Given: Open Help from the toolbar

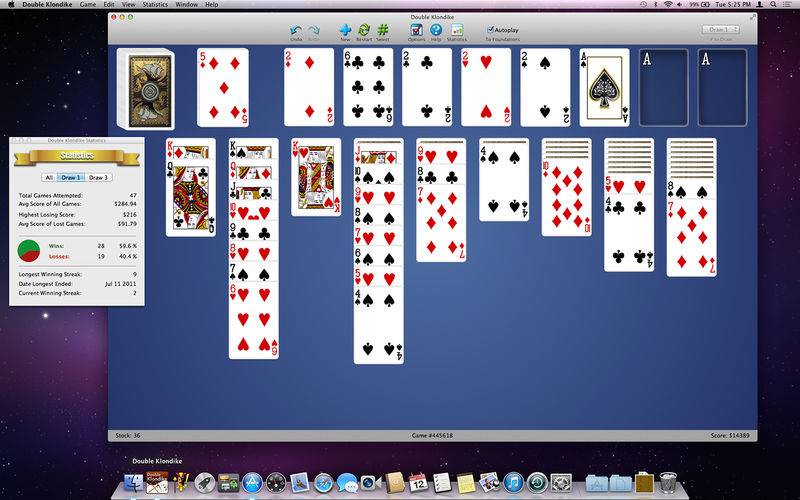Looking at the screenshot, I should tap(436, 30).
